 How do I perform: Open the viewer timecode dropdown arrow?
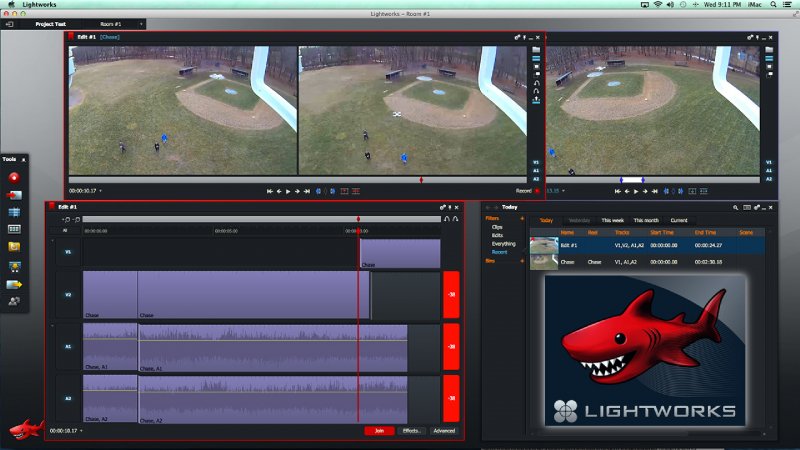(101, 190)
